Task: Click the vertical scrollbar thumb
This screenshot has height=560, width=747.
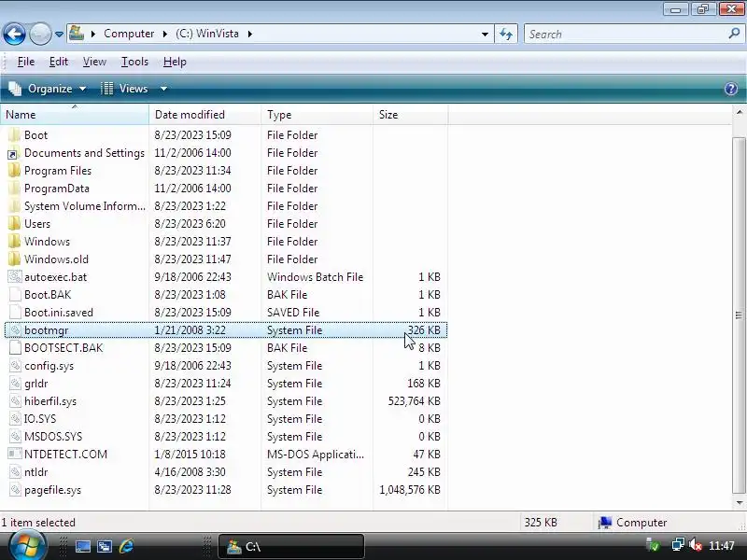Action: (739, 315)
